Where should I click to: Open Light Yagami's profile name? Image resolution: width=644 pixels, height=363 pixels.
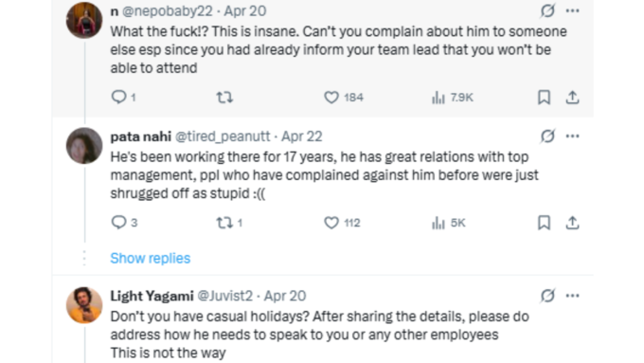[x=152, y=296]
